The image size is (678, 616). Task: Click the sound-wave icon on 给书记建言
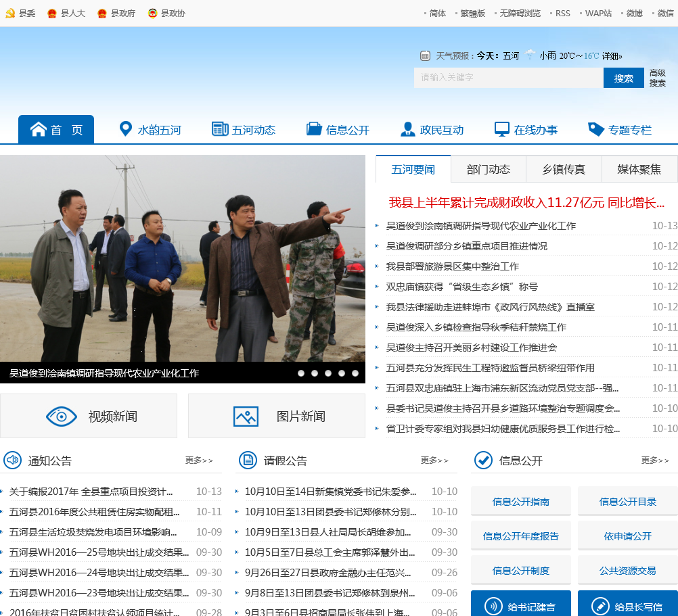coord(493,607)
